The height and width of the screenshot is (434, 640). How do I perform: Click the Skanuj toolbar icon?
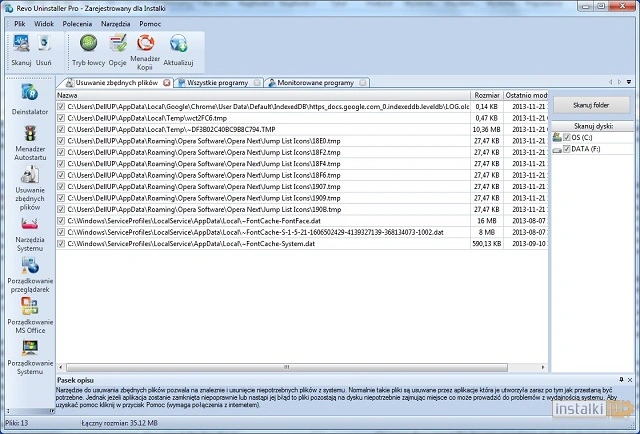pos(21,45)
